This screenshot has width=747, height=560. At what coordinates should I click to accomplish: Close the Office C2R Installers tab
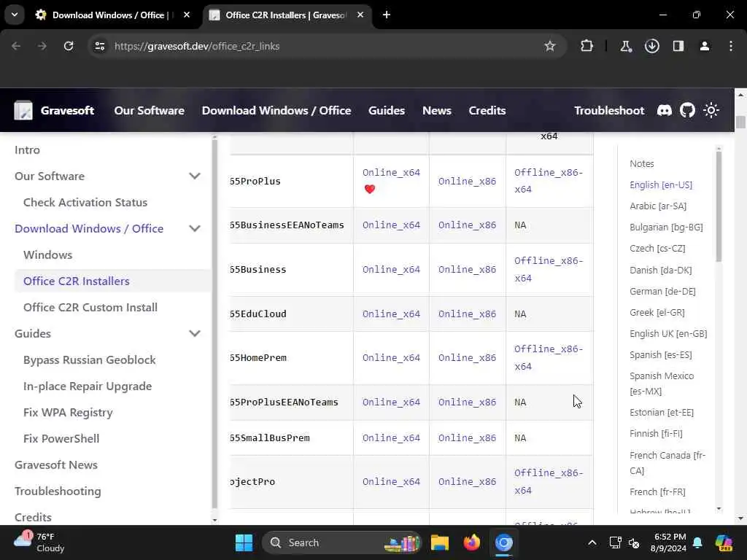(x=360, y=15)
